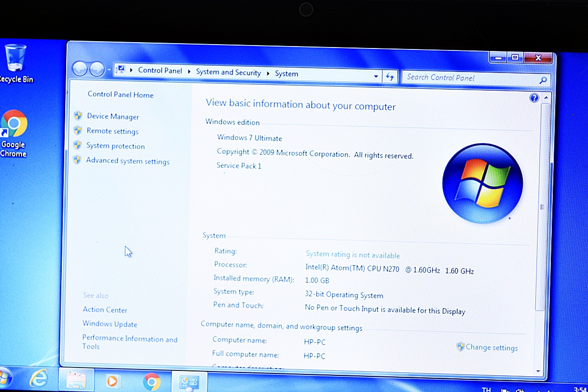The height and width of the screenshot is (392, 588).
Task: Click the '32-bit Operating System' value
Action: (x=344, y=295)
